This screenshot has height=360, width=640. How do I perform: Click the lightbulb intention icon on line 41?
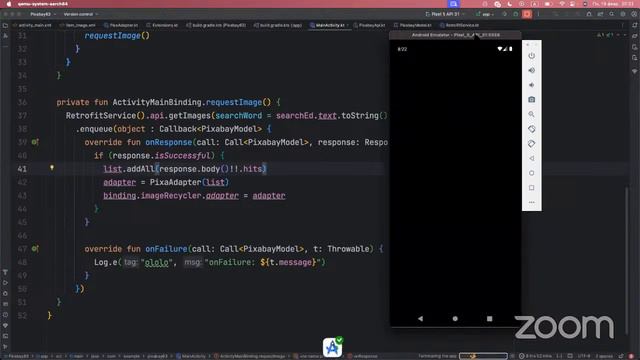coord(52,168)
